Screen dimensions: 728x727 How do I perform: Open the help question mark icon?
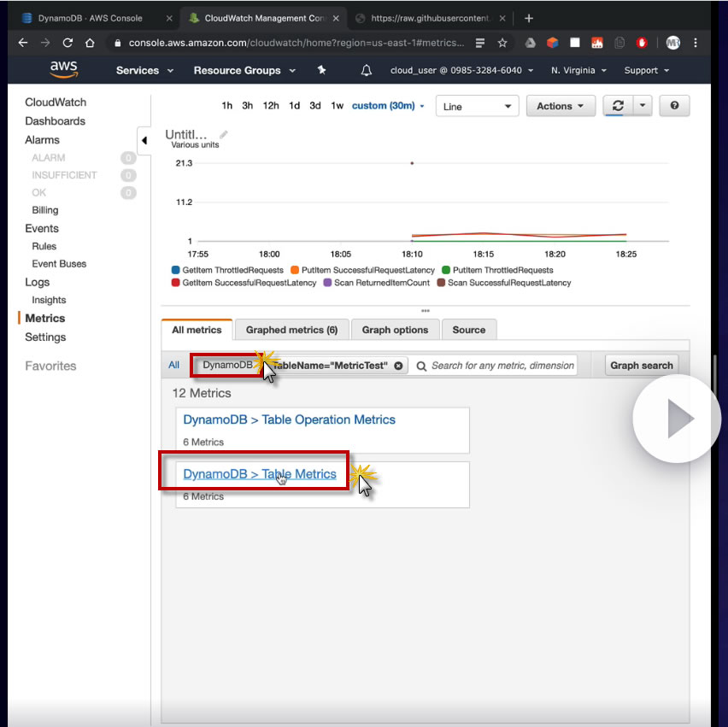pyautogui.click(x=674, y=106)
